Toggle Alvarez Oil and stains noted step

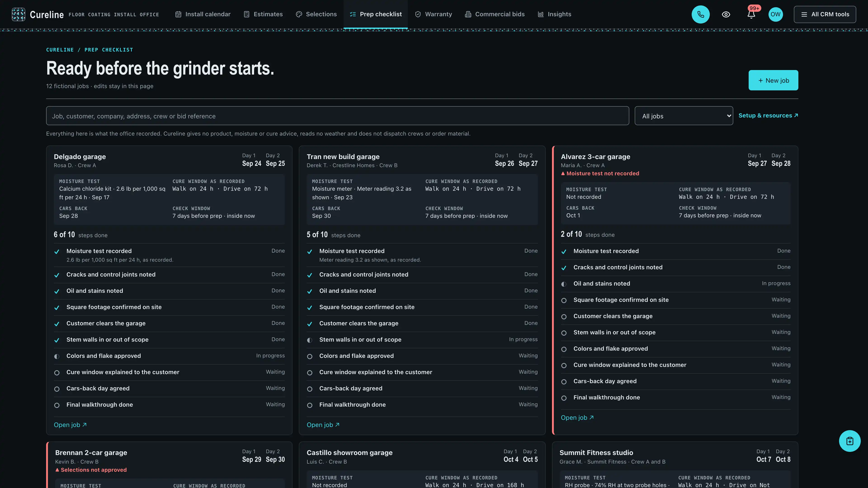click(676, 284)
